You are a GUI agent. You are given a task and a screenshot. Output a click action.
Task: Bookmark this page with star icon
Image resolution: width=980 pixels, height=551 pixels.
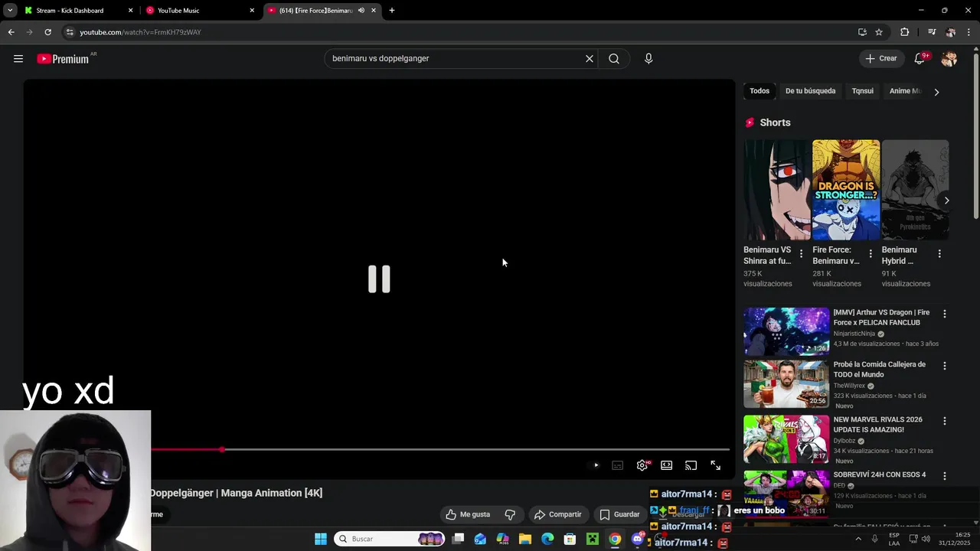879,32
